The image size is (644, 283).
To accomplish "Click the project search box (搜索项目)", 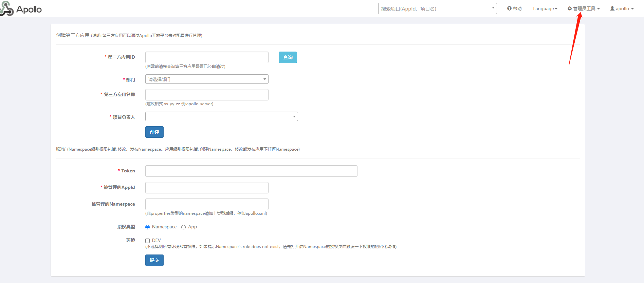I will coord(437,8).
